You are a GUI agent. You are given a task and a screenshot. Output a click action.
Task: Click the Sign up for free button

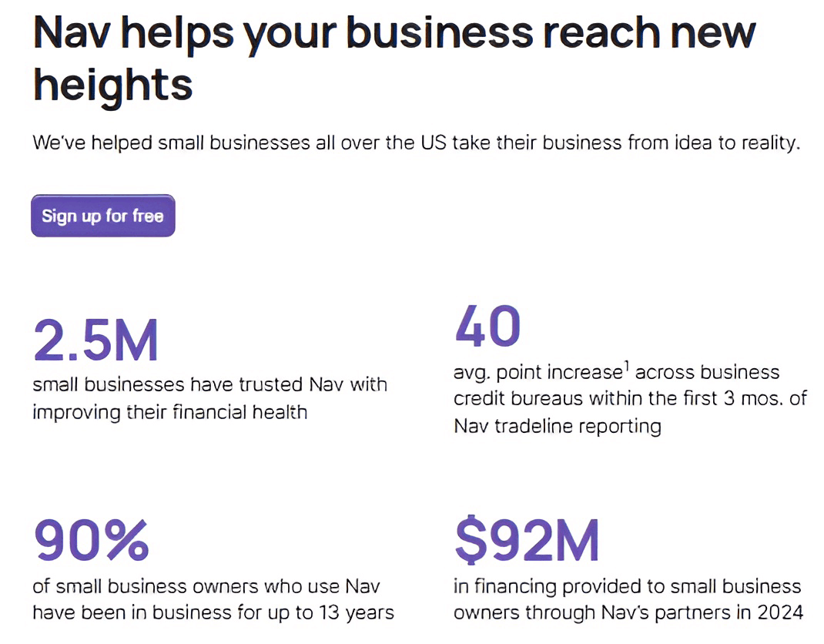click(x=102, y=216)
